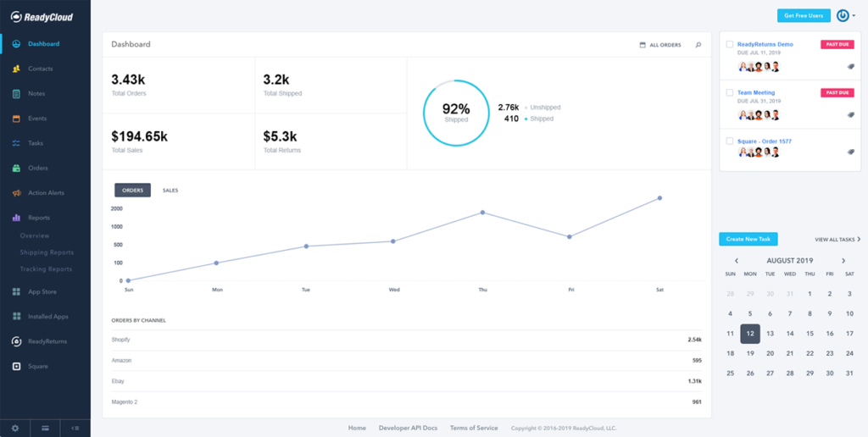
Task: Switch to the ORDERS chart tab
Action: coord(132,191)
